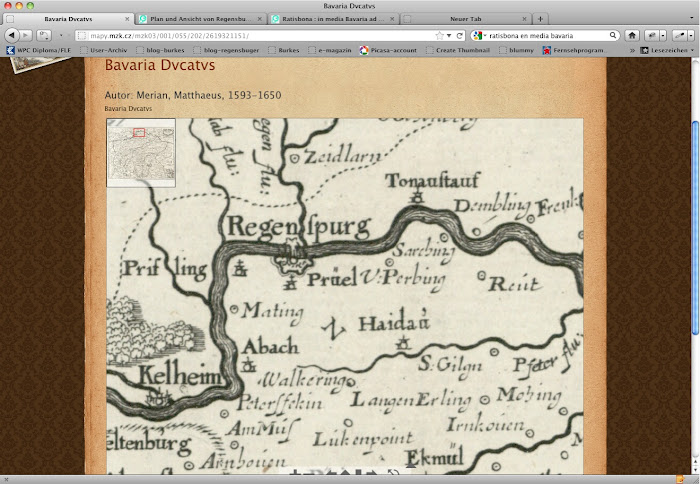Image resolution: width=700 pixels, height=484 pixels.
Task: Click the scrollbar down arrow
Action: (696, 469)
